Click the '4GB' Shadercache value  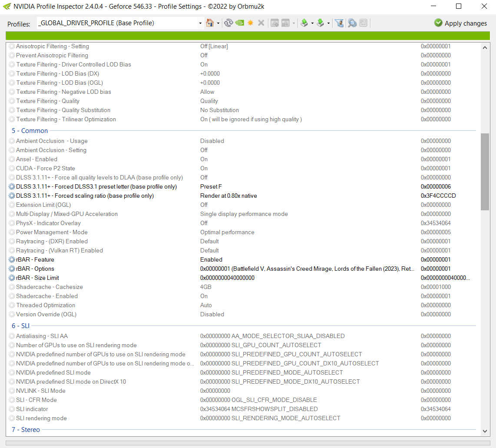pos(205,287)
